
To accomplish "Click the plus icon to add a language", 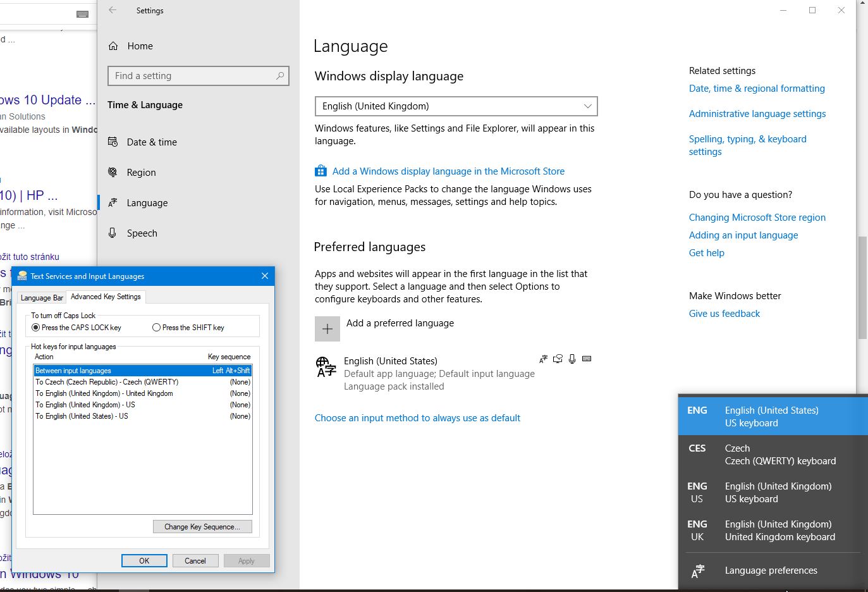I will [327, 329].
